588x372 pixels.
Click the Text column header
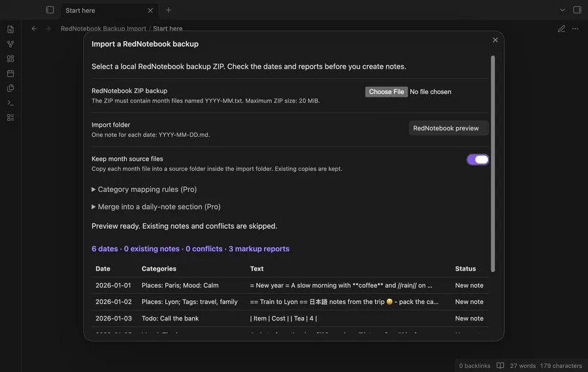point(257,269)
